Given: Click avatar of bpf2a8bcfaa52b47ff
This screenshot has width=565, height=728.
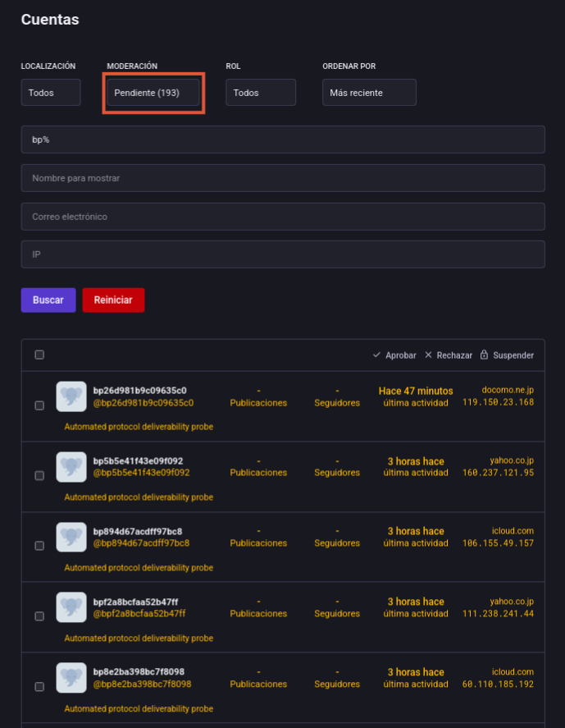Looking at the screenshot, I should coord(71,607).
